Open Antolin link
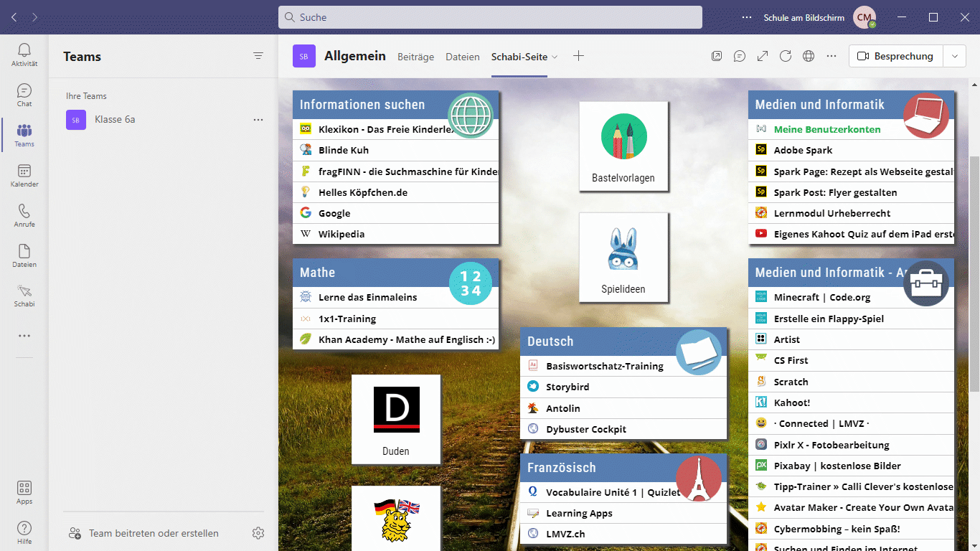The image size is (980, 551). (623, 408)
